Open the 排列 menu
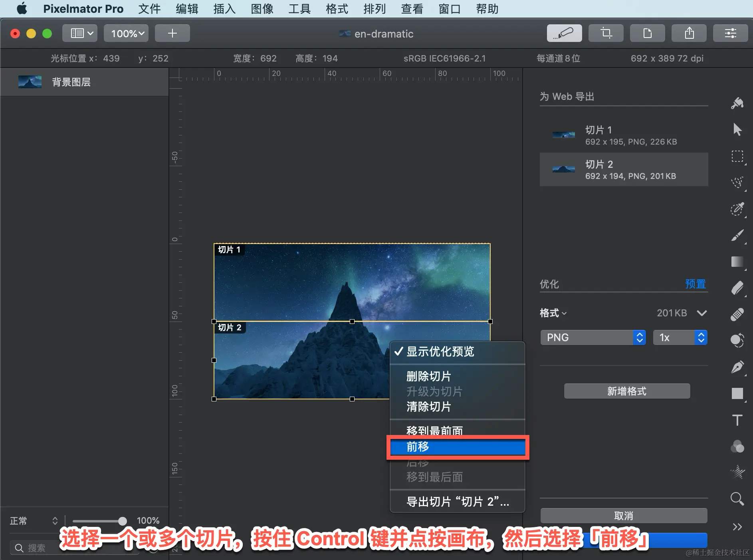Viewport: 753px width, 560px height. [x=375, y=9]
